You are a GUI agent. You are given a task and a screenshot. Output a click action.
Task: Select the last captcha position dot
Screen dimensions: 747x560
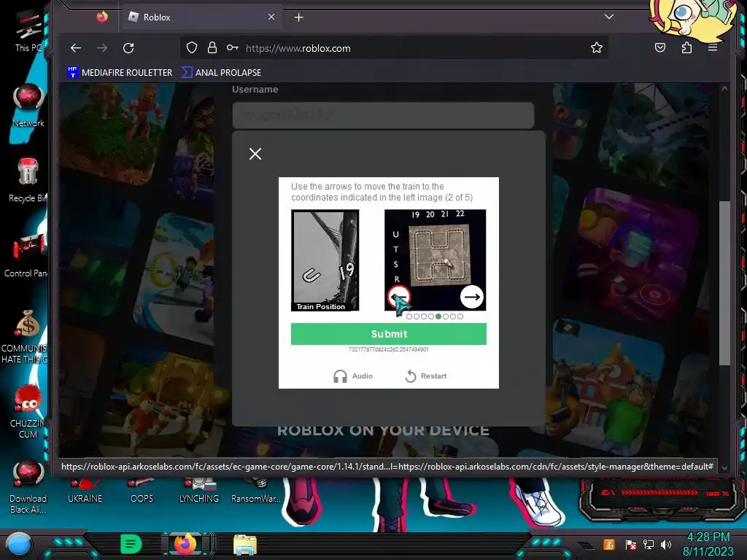tap(460, 316)
